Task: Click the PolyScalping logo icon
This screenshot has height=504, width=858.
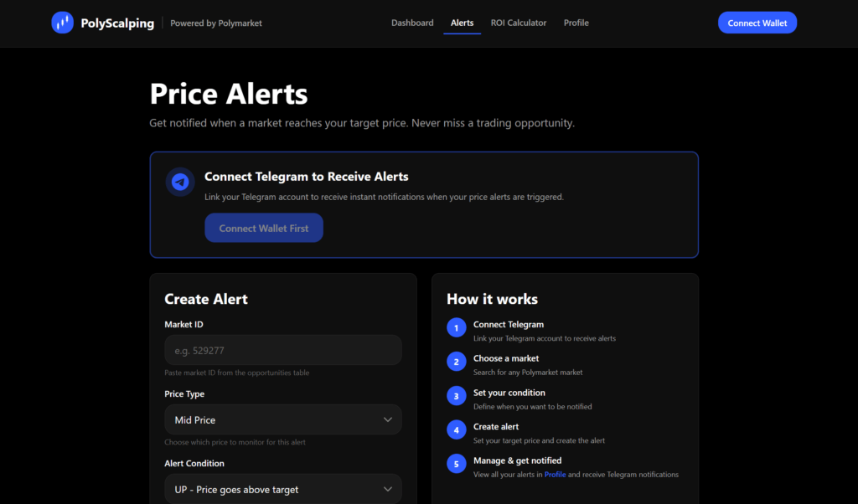Action: 62,23
